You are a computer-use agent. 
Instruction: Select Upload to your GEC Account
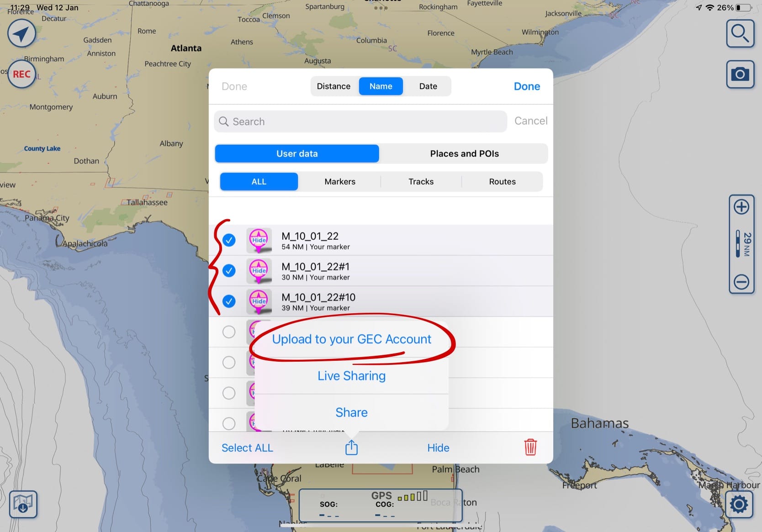(351, 339)
